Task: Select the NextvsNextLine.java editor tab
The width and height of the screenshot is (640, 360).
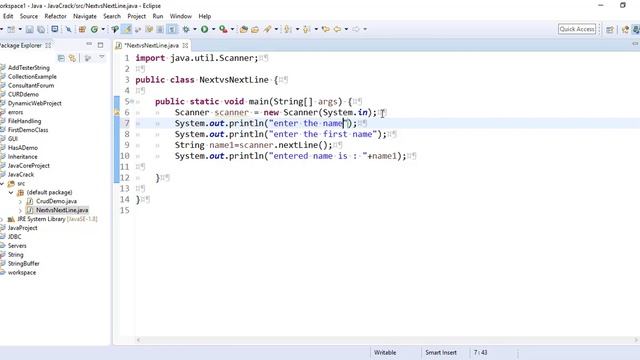Action: (151, 45)
